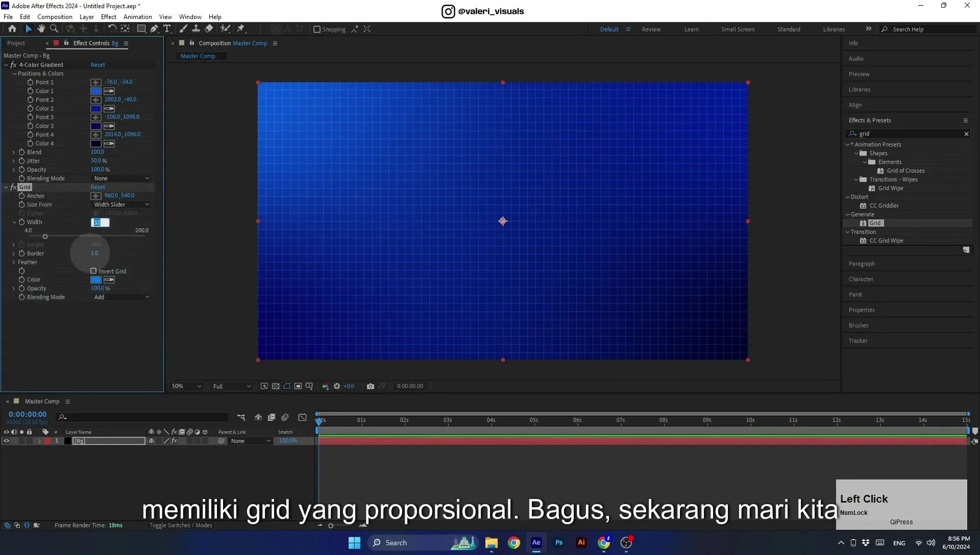The image size is (980, 555).
Task: Click the Width slider handle
Action: (x=45, y=237)
